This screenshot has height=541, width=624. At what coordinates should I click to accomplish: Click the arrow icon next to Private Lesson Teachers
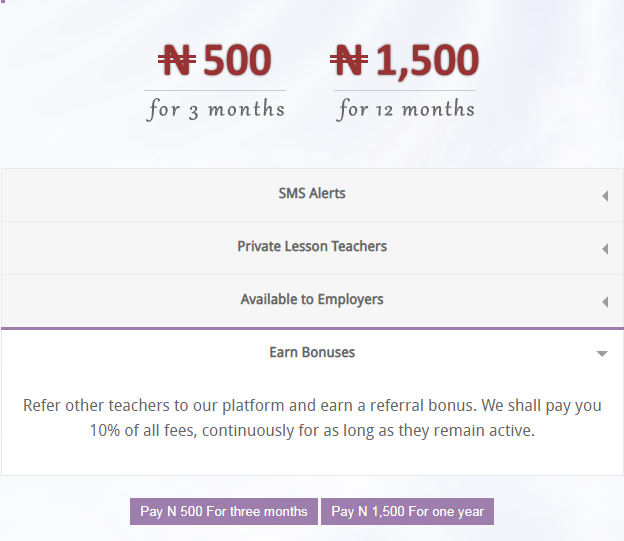tap(605, 249)
